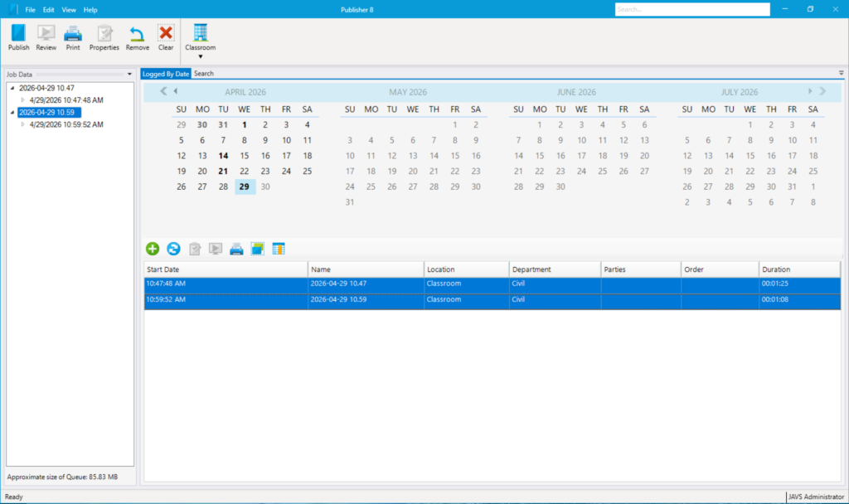
Task: Open the Edit menu
Action: 49,10
